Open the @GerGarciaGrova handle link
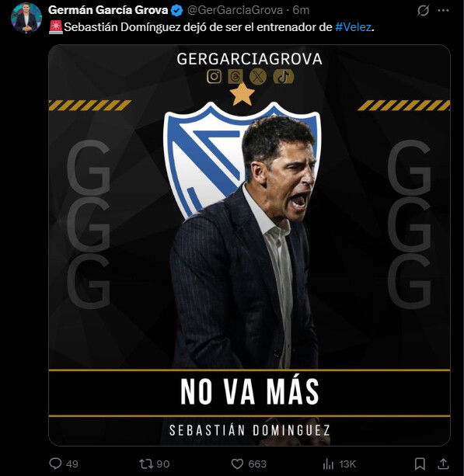 click(x=235, y=10)
